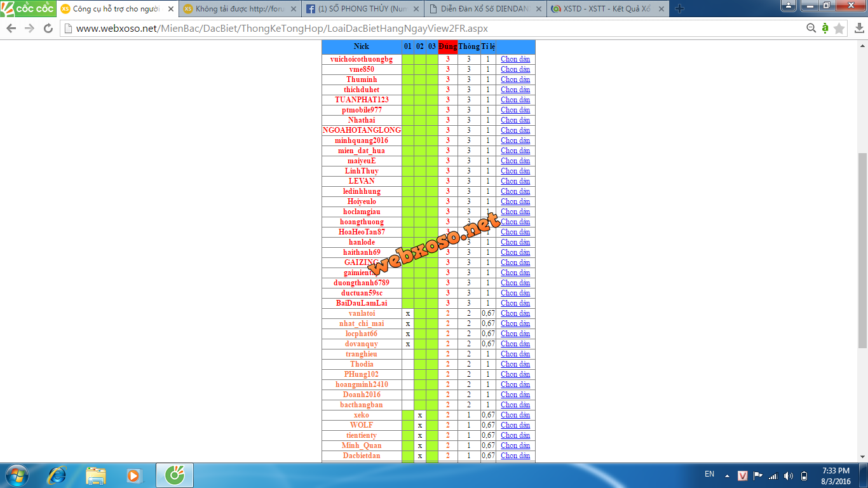Click the '01' column header

pyautogui.click(x=408, y=46)
